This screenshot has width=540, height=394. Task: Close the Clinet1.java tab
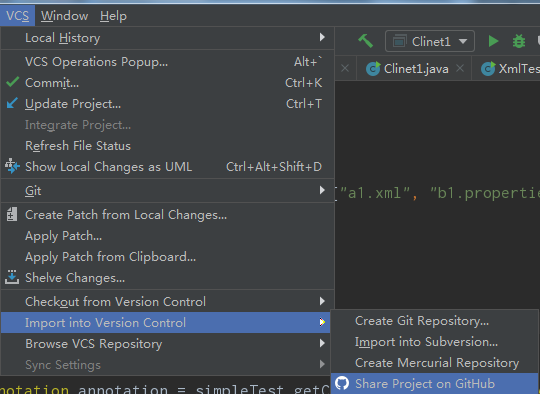point(460,69)
